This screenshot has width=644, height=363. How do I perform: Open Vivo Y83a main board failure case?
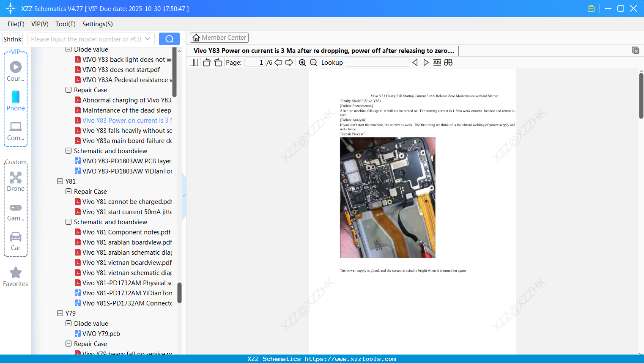[x=123, y=141]
